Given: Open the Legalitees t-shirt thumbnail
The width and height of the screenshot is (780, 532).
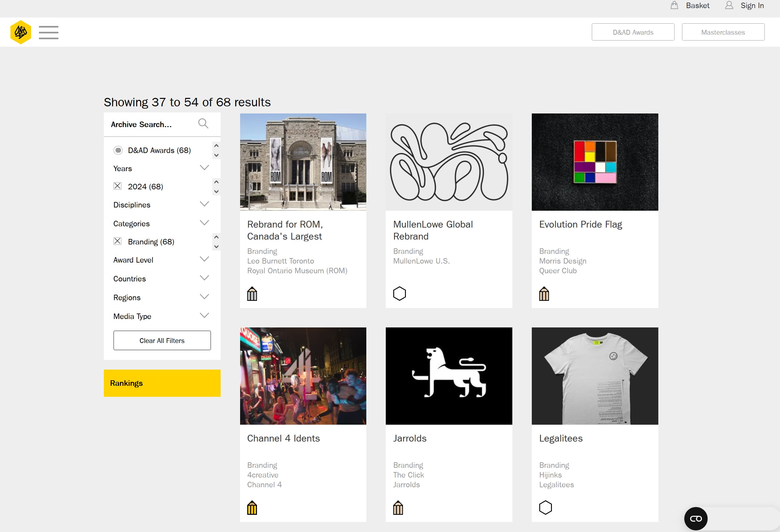Looking at the screenshot, I should [595, 376].
